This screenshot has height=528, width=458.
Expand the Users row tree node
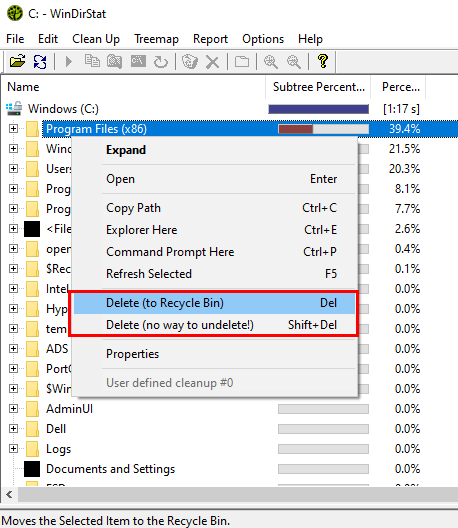[x=13, y=168]
